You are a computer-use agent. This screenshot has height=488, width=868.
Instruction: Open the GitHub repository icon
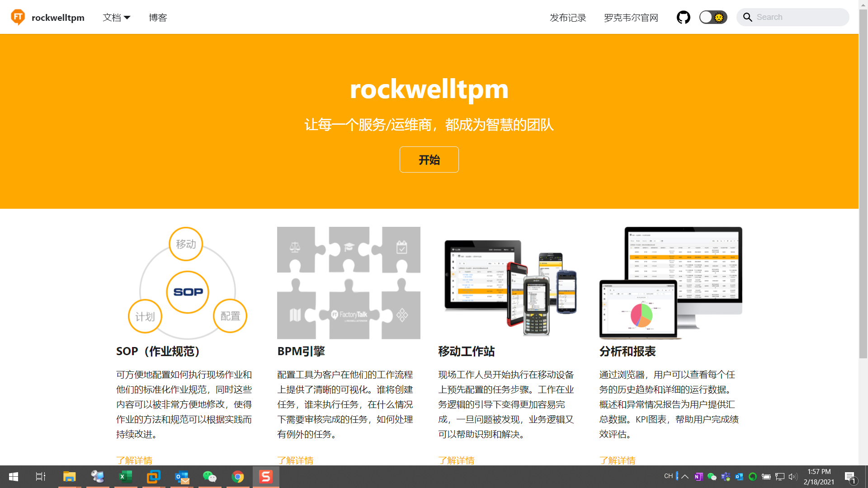pos(683,18)
